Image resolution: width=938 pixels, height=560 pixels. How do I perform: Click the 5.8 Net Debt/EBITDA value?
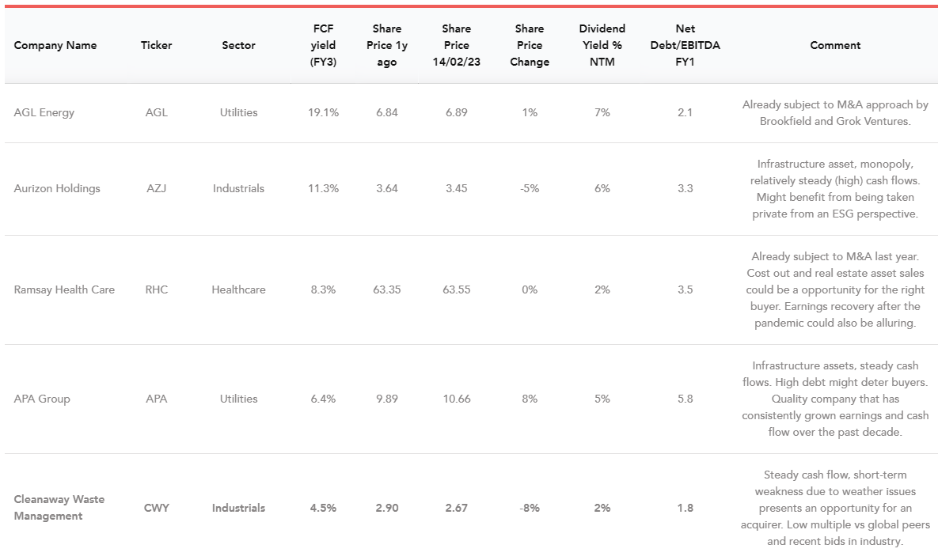point(685,399)
